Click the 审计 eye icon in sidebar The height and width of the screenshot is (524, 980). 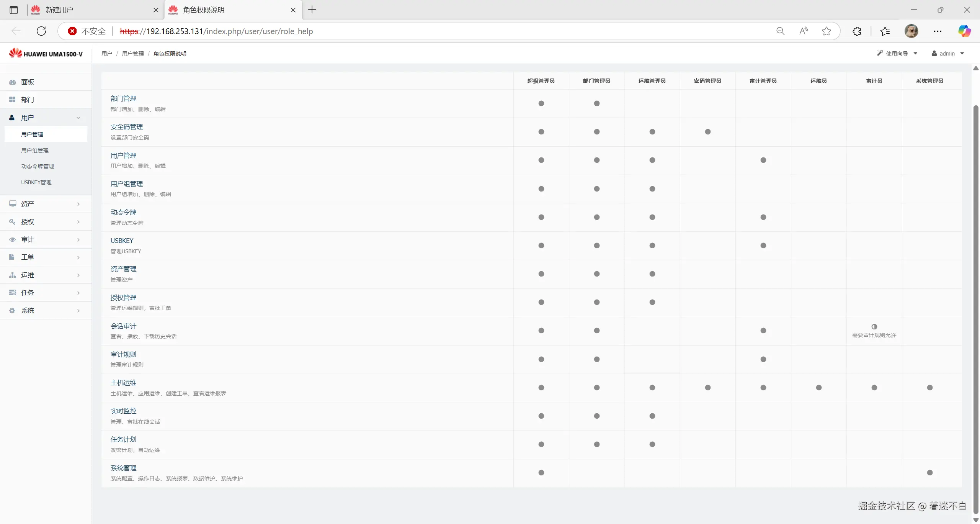click(12, 239)
